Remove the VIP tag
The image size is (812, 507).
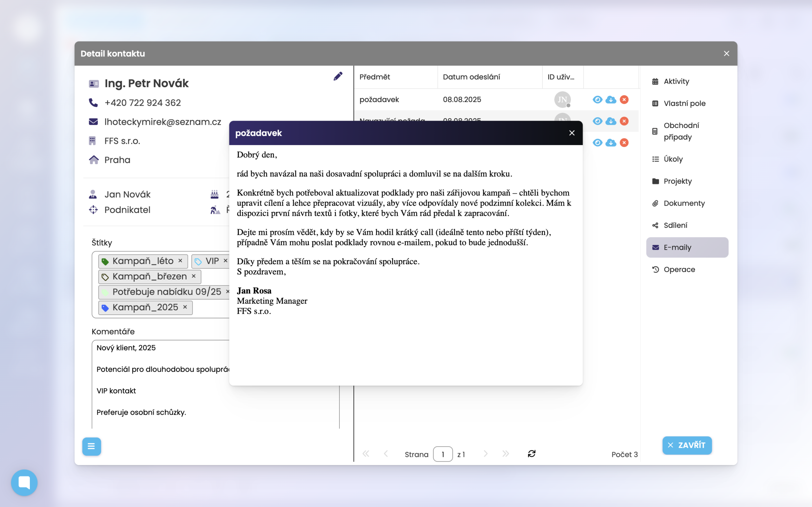tap(225, 260)
